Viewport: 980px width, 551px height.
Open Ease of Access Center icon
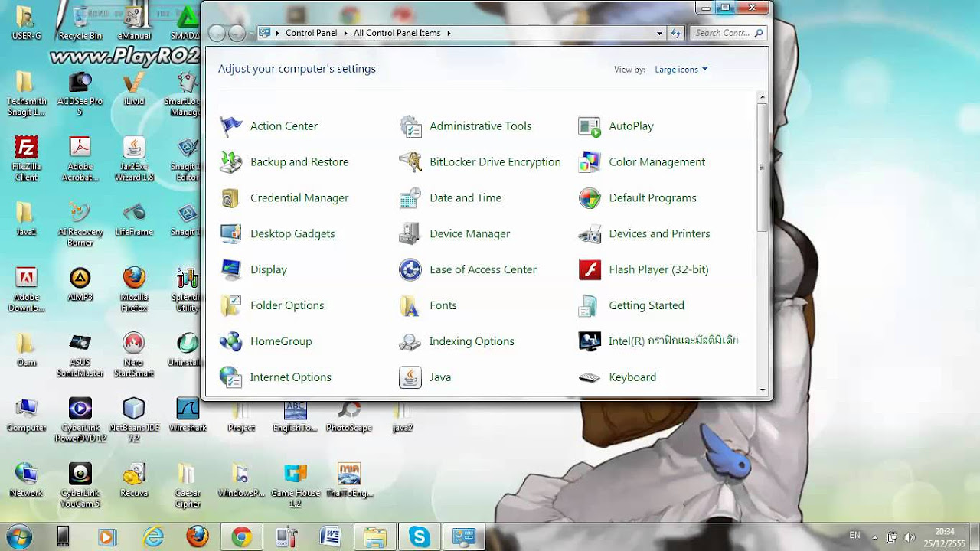point(410,269)
